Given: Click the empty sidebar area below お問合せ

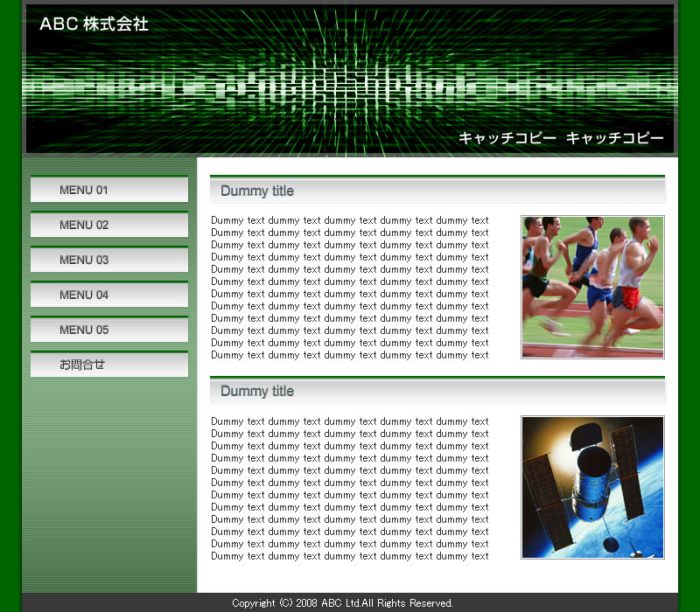Looking at the screenshot, I should (x=108, y=490).
